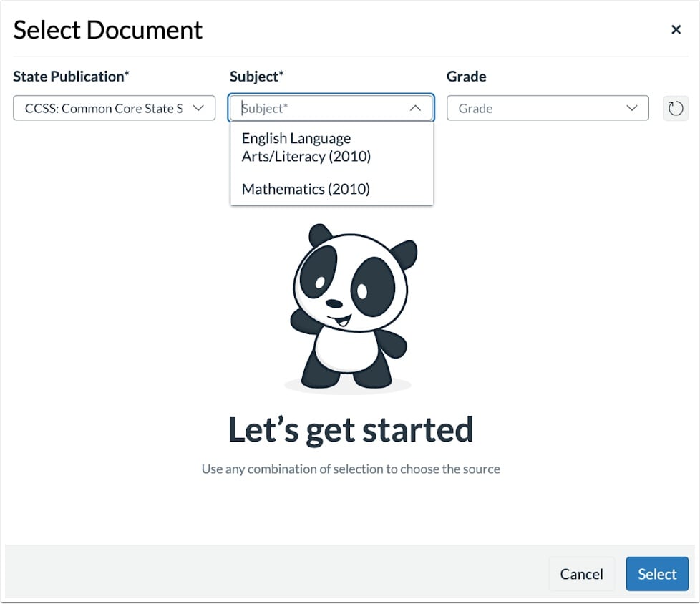
Task: Open the Grade dropdown
Action: 548,108
